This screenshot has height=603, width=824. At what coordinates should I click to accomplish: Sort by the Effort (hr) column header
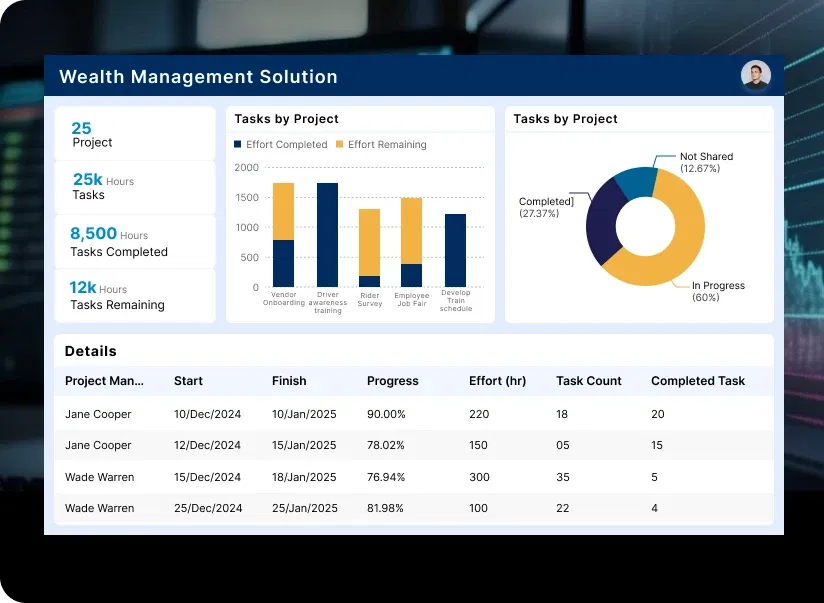tap(497, 381)
